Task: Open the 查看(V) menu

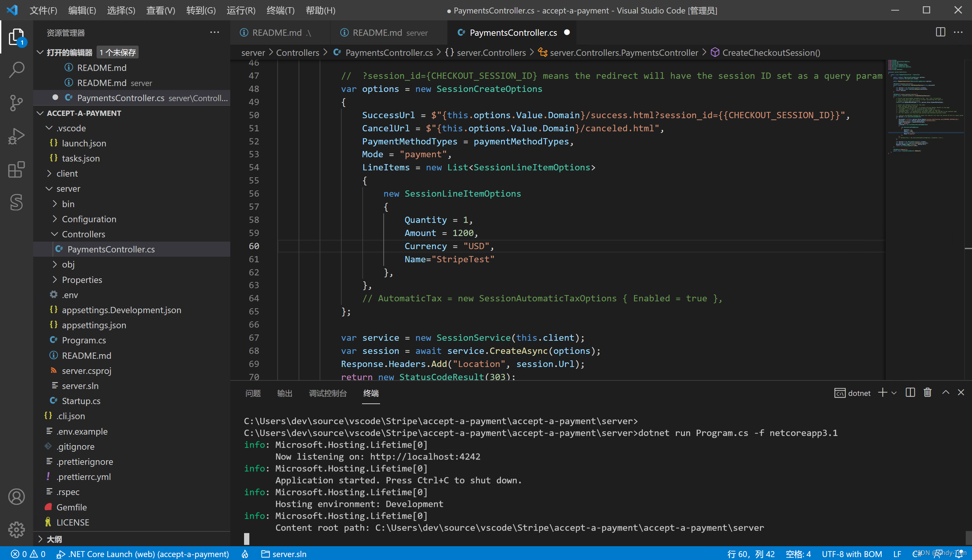Action: coord(161,11)
